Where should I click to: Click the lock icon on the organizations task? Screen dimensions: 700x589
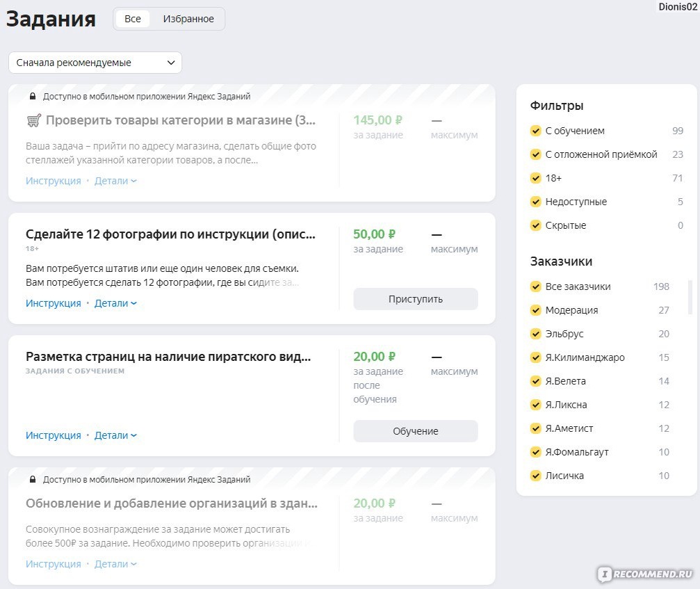(x=35, y=479)
